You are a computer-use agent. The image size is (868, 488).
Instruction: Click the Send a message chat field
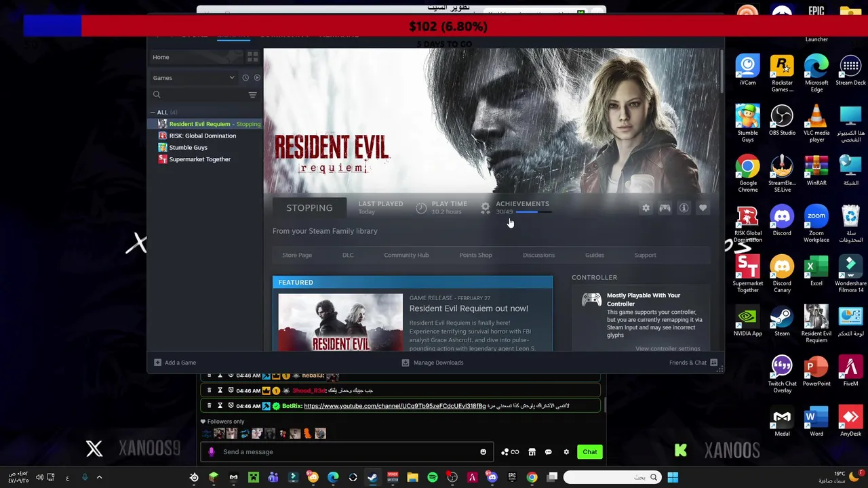(x=346, y=452)
